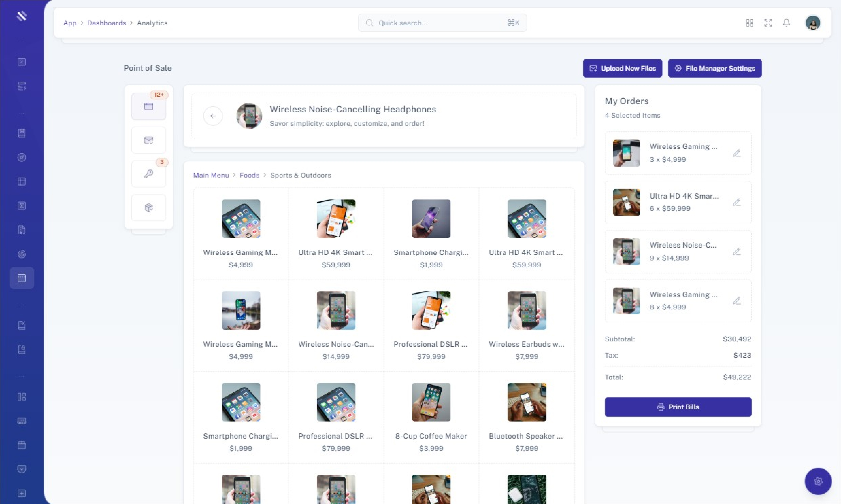Open notifications bell icon
This screenshot has width=841, height=504.
[x=786, y=23]
